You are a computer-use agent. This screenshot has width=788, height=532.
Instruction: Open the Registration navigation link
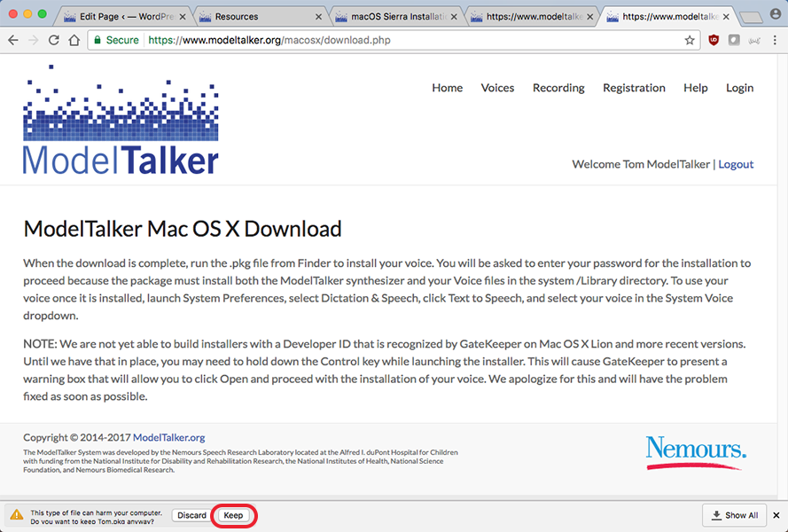click(x=634, y=88)
